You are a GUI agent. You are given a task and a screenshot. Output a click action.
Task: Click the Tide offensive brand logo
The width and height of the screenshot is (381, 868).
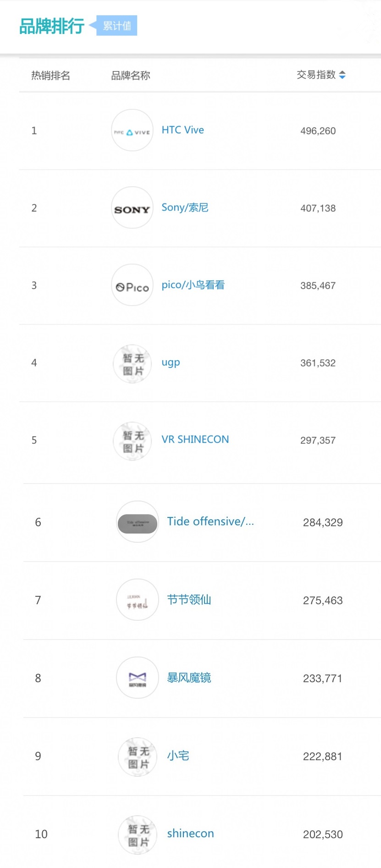tap(138, 522)
